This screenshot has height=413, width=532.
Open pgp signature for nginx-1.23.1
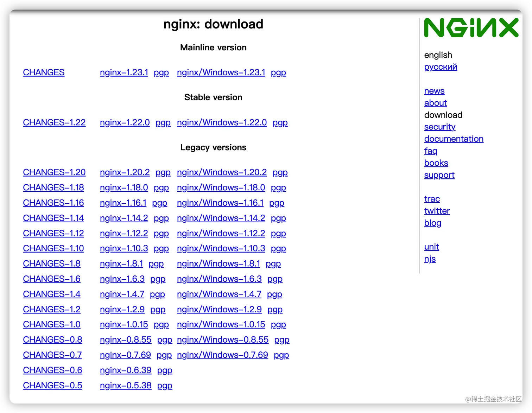[161, 72]
